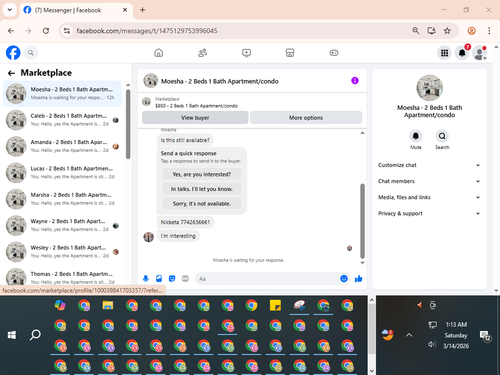Viewport: 500px width, 375px height.
Task: Open the Gaming icon in top nav
Action: point(334,53)
